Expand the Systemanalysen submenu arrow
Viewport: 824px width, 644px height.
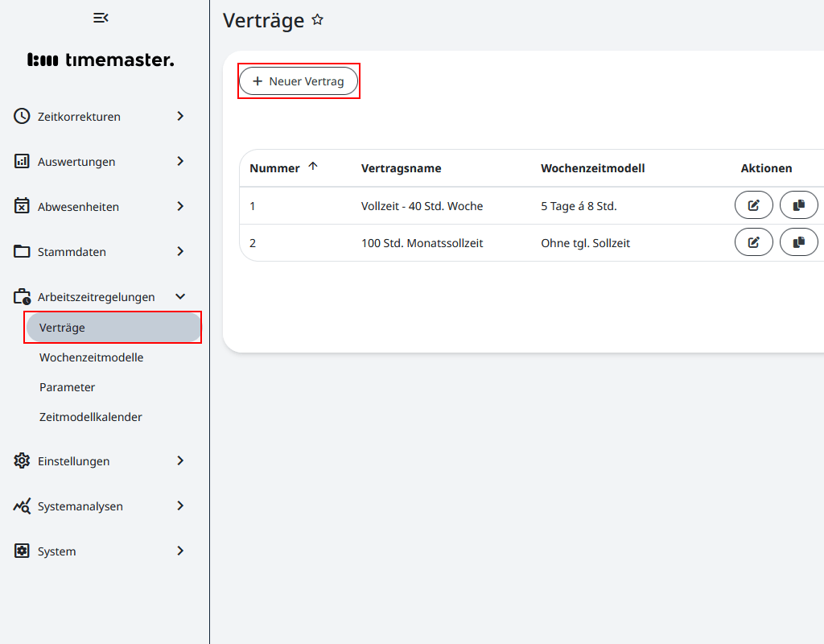point(180,506)
